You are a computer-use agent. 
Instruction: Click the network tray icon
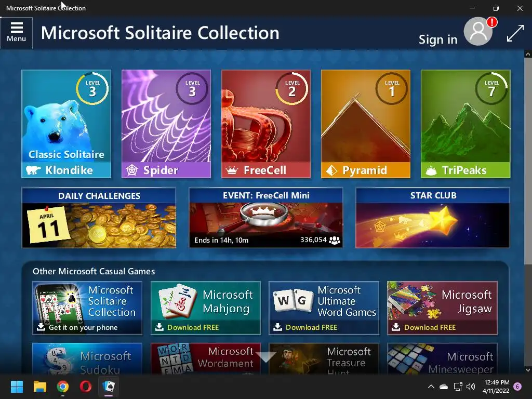pos(458,387)
